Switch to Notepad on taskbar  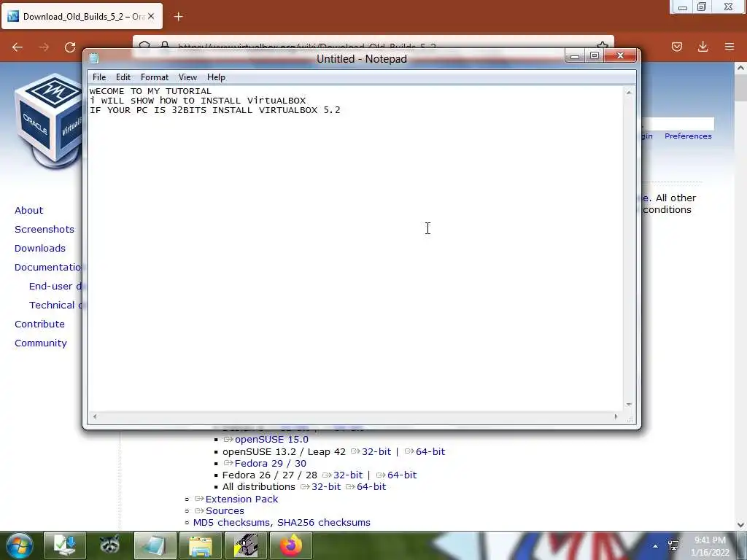[155, 545]
